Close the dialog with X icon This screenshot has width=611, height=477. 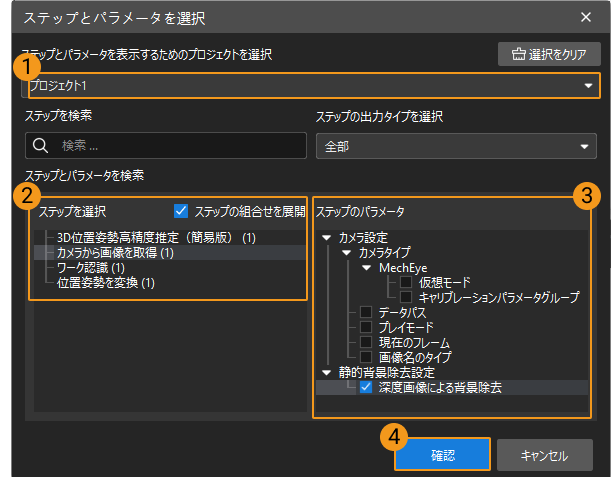[586, 16]
